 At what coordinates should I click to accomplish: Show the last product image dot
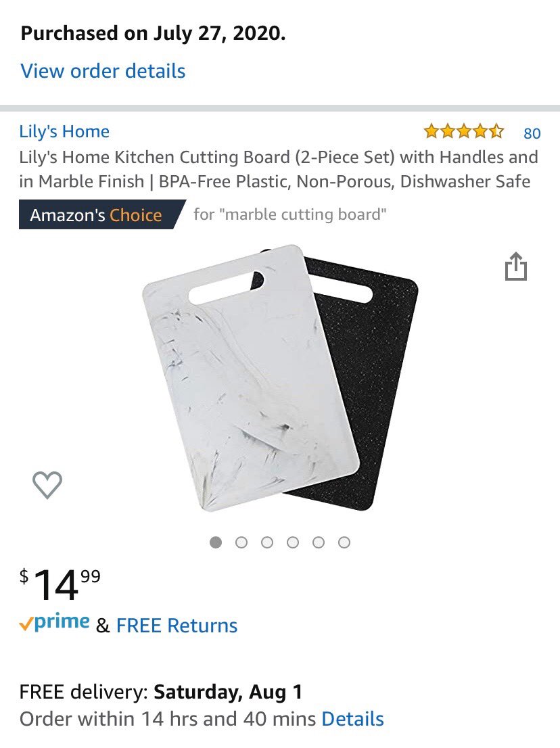[x=344, y=542]
